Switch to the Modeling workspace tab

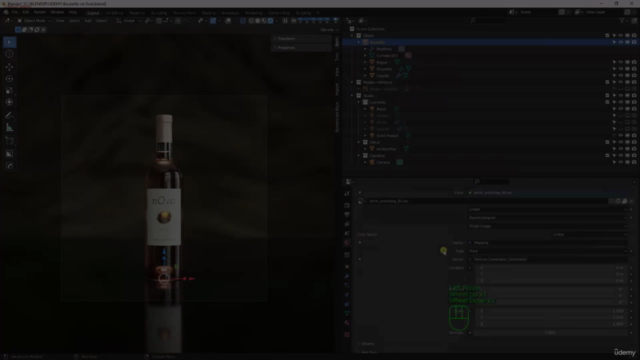coord(137,13)
